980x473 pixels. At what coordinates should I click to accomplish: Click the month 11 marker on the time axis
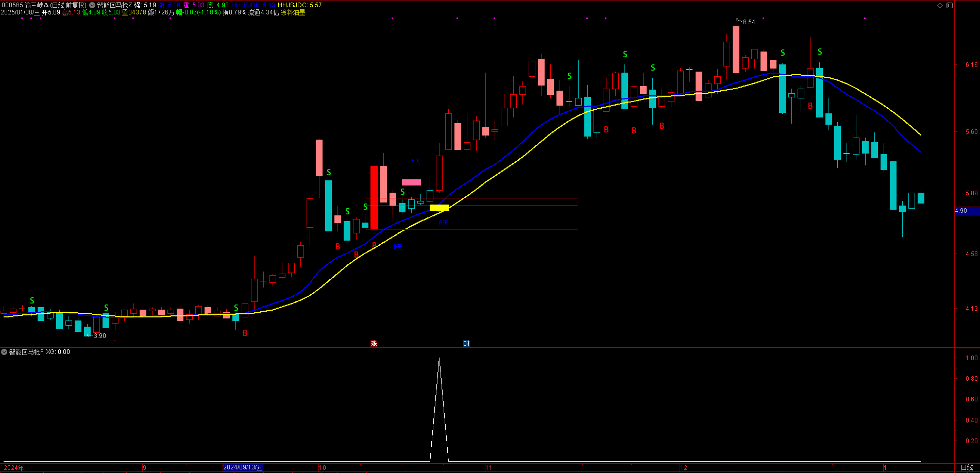[x=488, y=467]
